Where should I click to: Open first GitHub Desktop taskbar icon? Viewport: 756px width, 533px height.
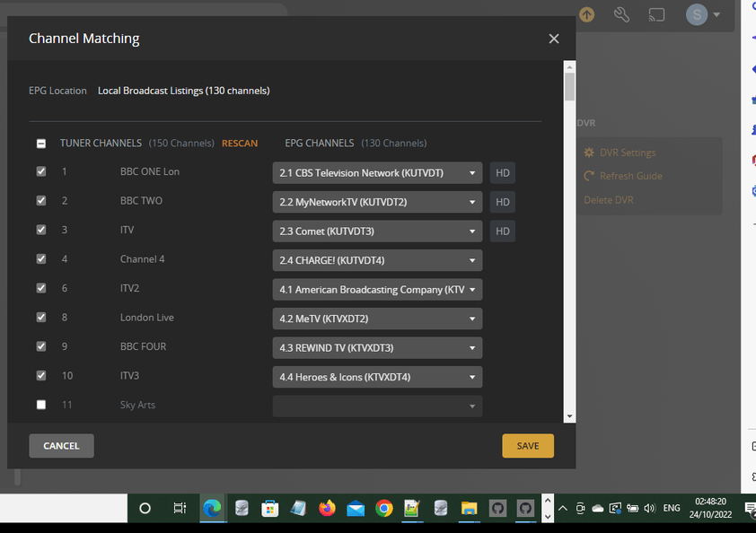tap(497, 508)
